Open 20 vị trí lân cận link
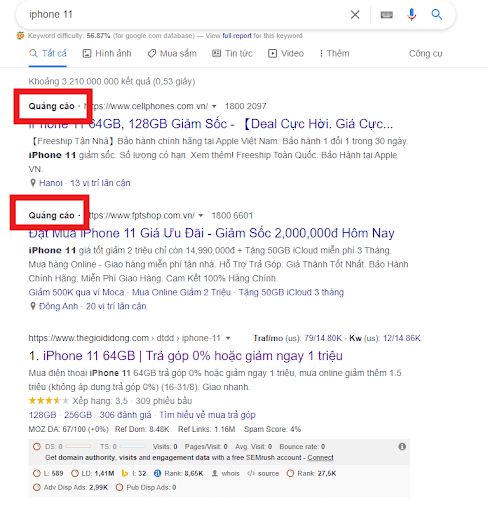The width and height of the screenshot is (488, 512). (116, 306)
